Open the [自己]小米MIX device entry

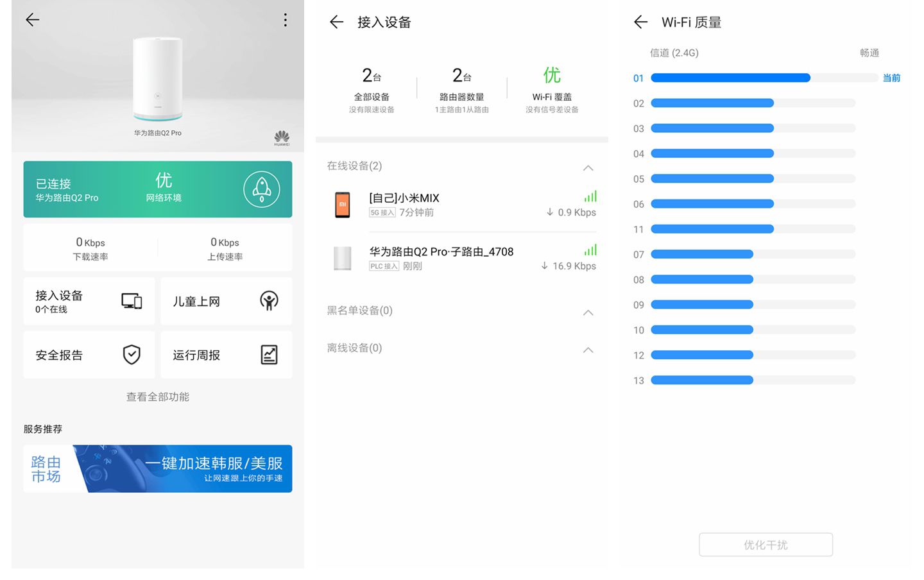(x=462, y=205)
